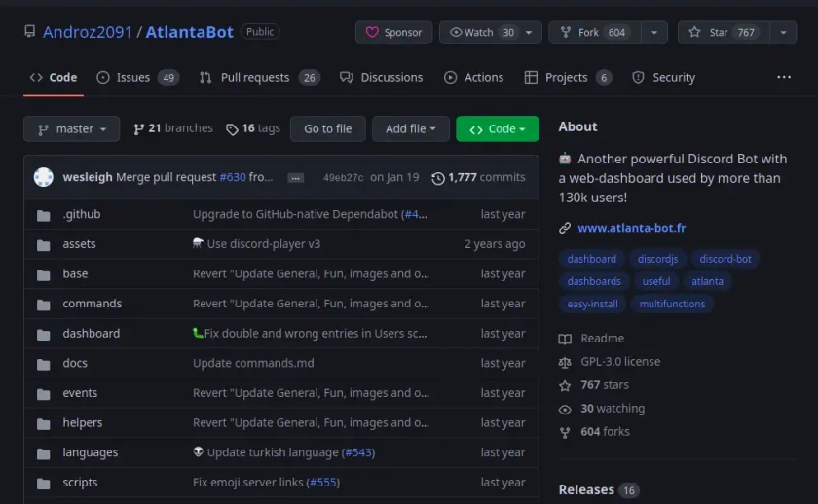Image resolution: width=818 pixels, height=504 pixels.
Task: Click the Go to file button
Action: (327, 128)
